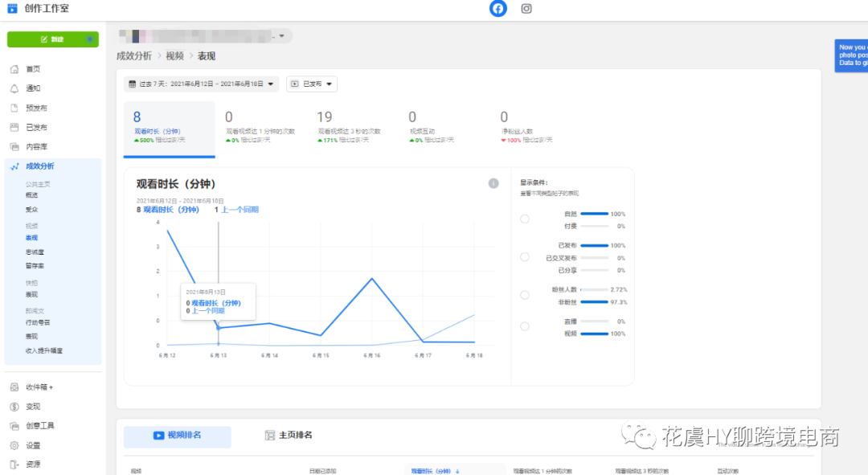The width and height of the screenshot is (868, 475).
Task: Switch to Instagram via the Instagram icon
Action: (526, 8)
